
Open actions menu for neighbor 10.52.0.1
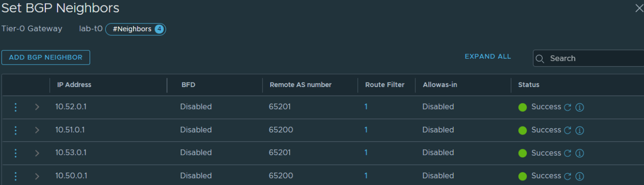(16, 107)
